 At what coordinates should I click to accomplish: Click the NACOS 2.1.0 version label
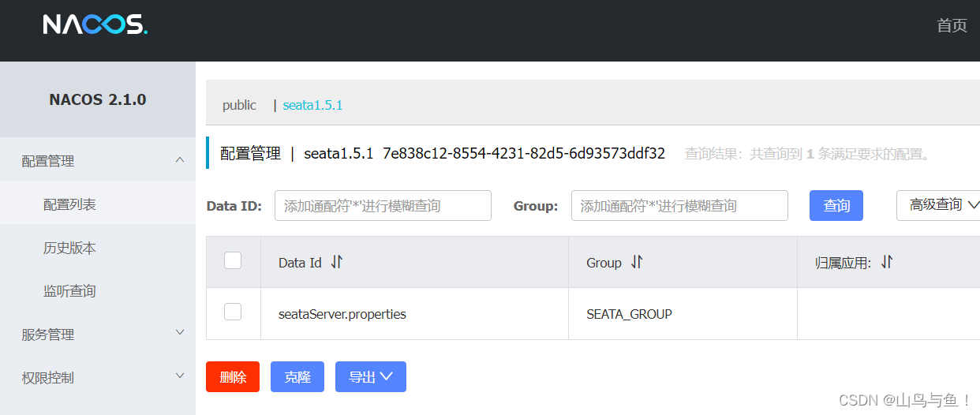[98, 99]
